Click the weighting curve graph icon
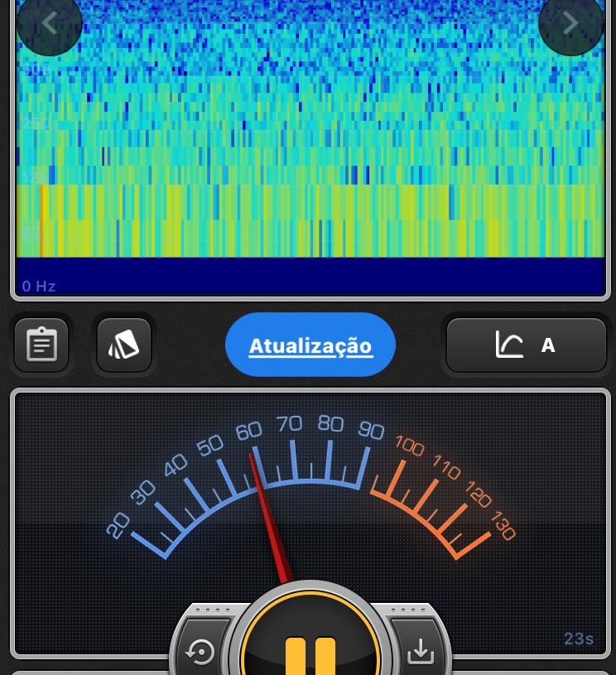 coord(509,345)
